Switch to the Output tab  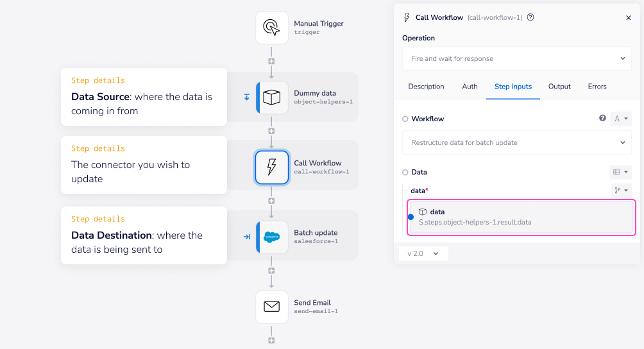pos(559,87)
